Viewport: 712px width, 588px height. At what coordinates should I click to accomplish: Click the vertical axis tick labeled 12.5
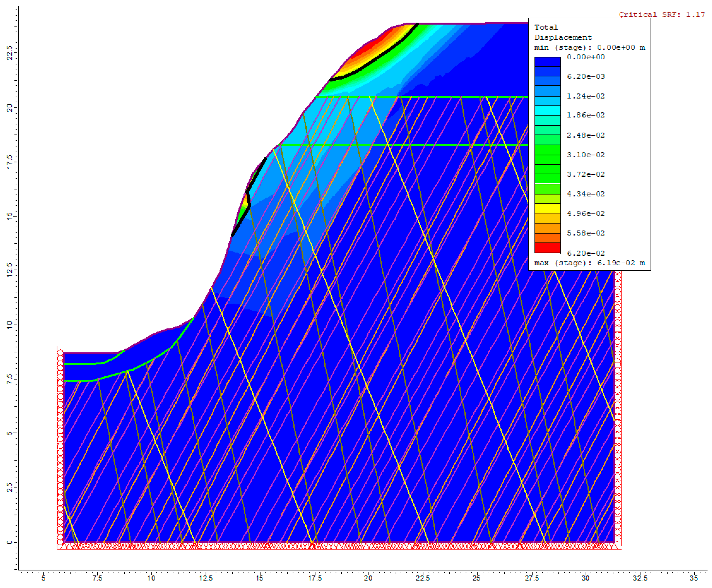(10, 270)
